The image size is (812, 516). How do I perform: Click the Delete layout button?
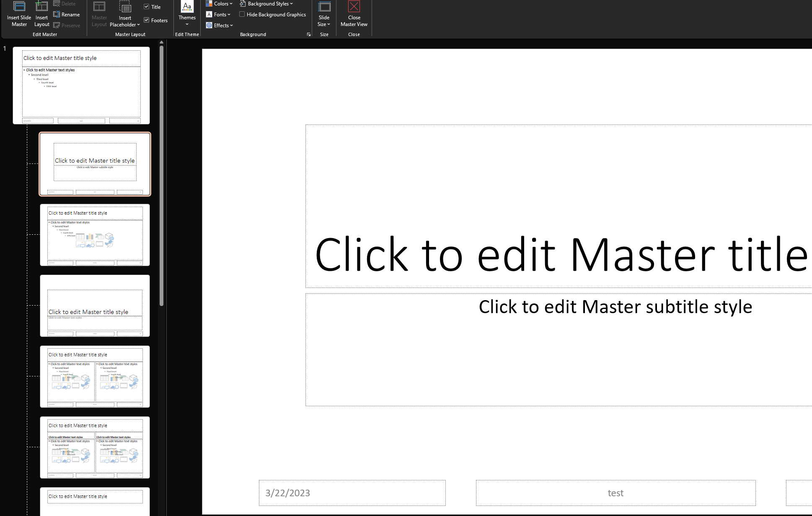pos(65,4)
